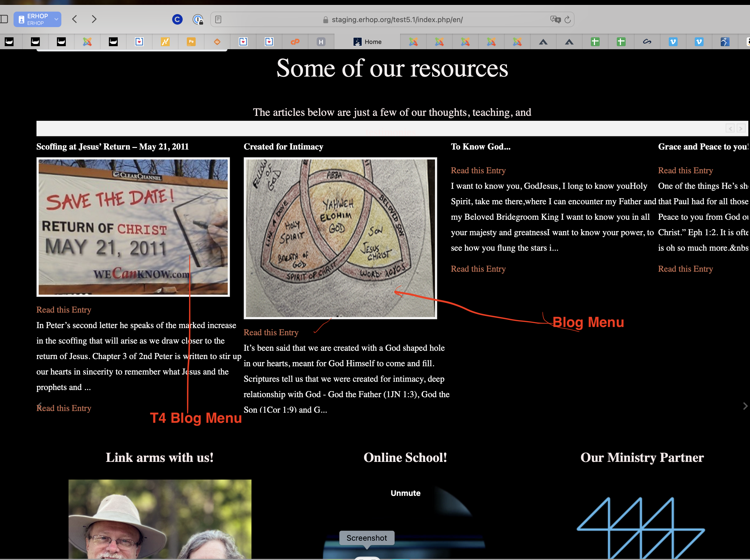This screenshot has height=560, width=750.
Task: Click the 1Password extension icon
Action: pyautogui.click(x=198, y=19)
